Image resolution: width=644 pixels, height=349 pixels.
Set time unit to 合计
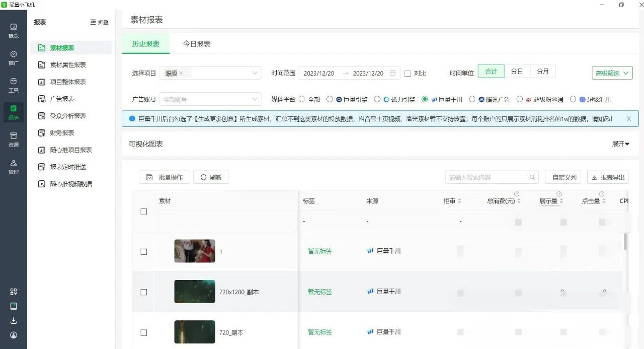click(491, 72)
